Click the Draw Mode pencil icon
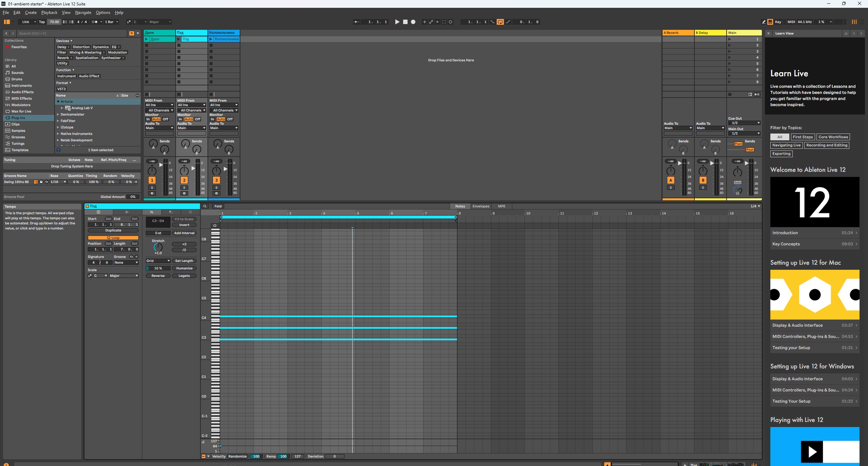 (x=764, y=22)
